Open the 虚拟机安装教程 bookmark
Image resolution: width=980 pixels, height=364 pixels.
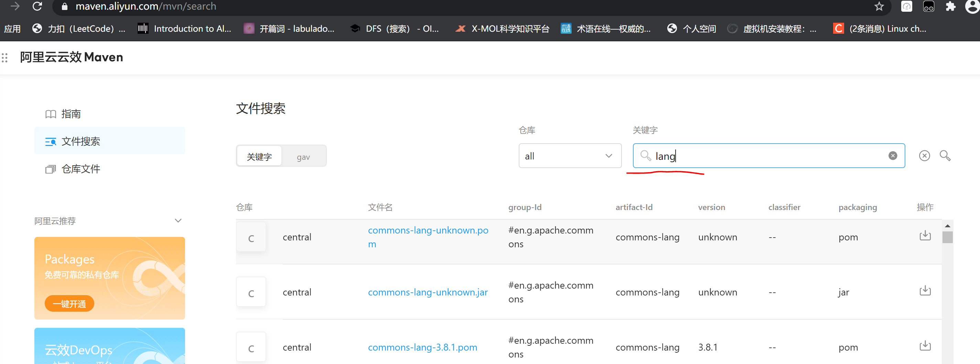pos(772,29)
